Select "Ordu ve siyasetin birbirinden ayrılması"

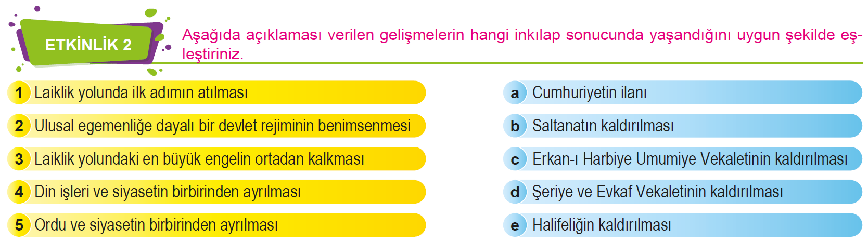tap(156, 225)
